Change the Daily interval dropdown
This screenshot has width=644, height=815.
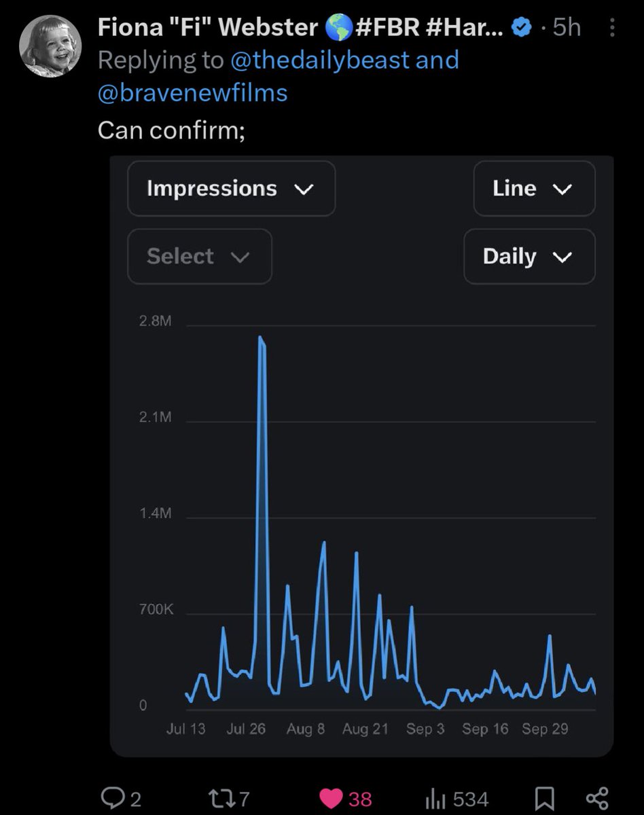click(x=529, y=257)
